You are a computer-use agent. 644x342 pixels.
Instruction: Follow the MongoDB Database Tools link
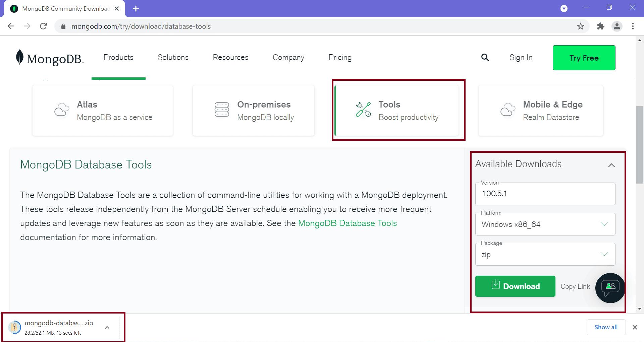pos(347,223)
